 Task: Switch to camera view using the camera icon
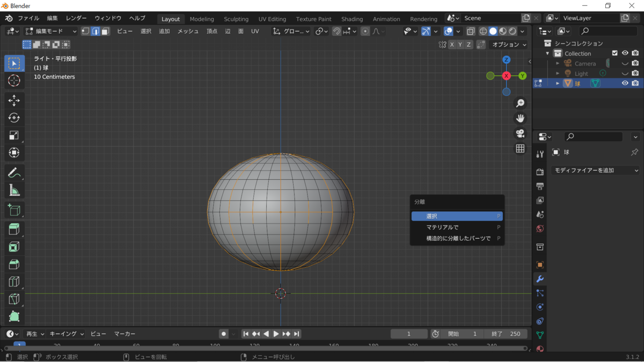[520, 134]
